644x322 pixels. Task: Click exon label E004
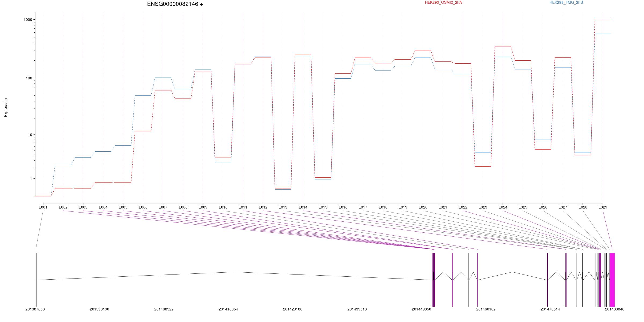[x=103, y=207]
